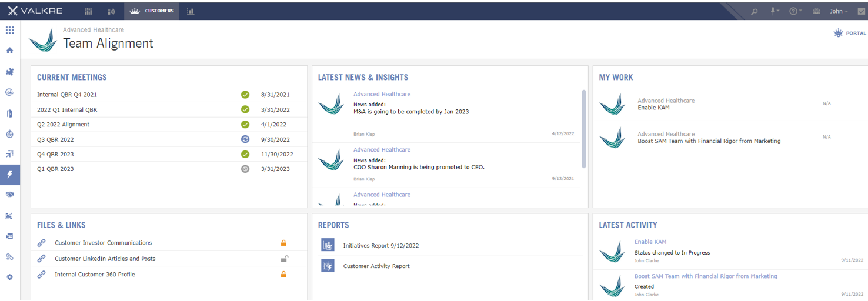Open the chart line sidebar icon
This screenshot has height=301, width=868.
pyautogui.click(x=9, y=216)
